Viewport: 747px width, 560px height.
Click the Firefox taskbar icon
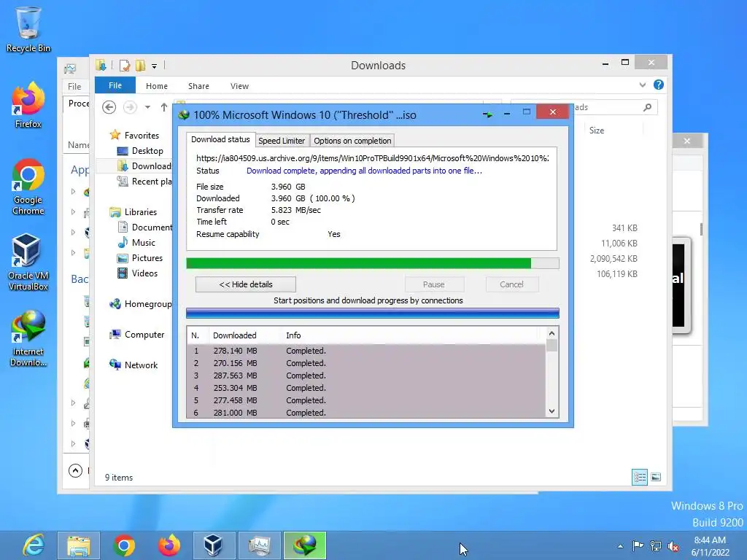169,545
